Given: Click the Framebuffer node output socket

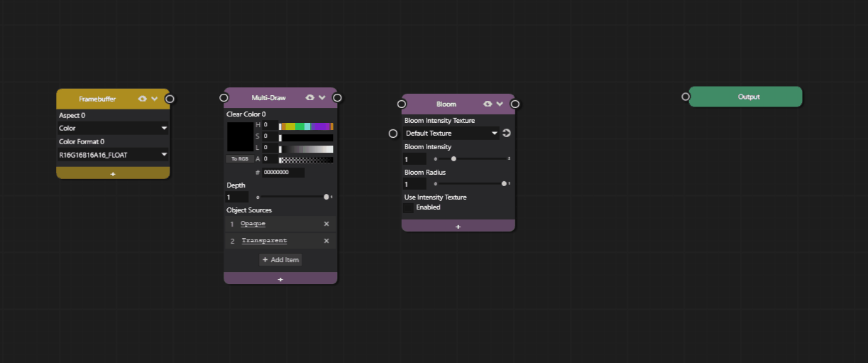Looking at the screenshot, I should pos(170,99).
